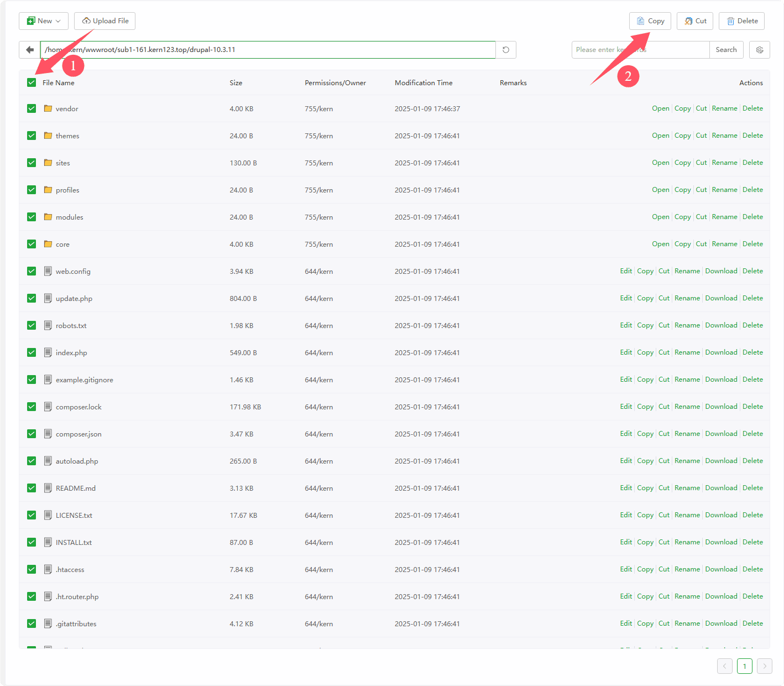This screenshot has height=686, width=784.
Task: Click the top toolbar Cut button
Action: [x=695, y=21]
